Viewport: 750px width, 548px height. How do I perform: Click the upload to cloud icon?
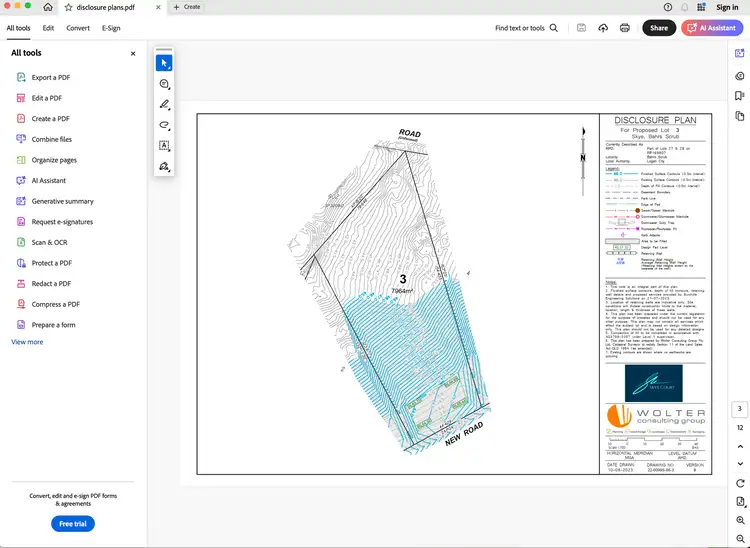603,28
